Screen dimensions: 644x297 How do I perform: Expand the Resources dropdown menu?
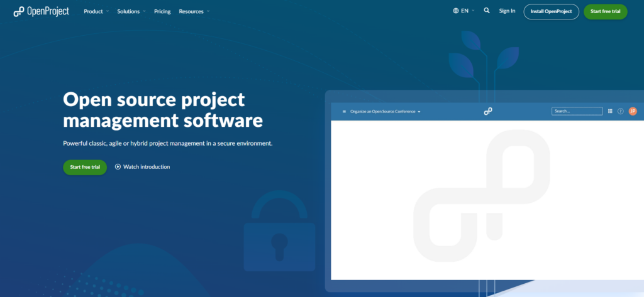click(x=194, y=11)
